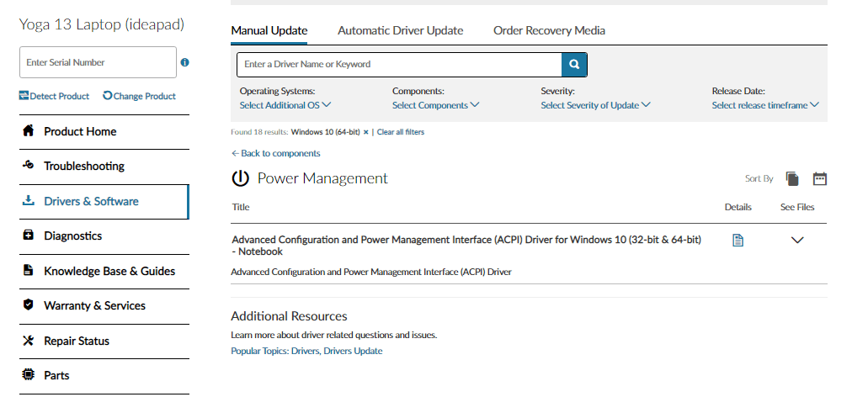Open the ACPI driver details document icon
This screenshot has height=397, width=868.
click(x=738, y=240)
